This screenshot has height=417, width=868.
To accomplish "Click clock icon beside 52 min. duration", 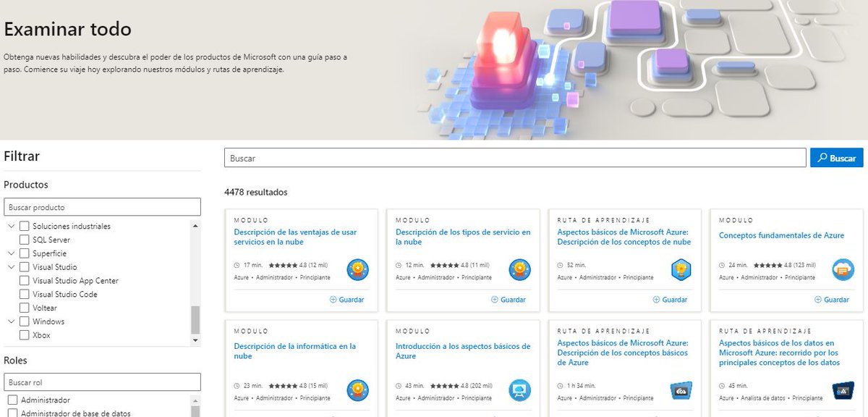I will tap(561, 265).
